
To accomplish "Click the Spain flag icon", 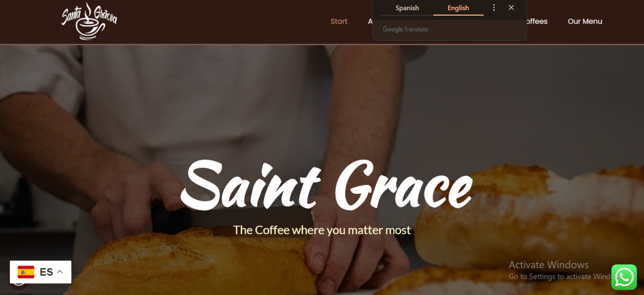I will click(x=26, y=272).
